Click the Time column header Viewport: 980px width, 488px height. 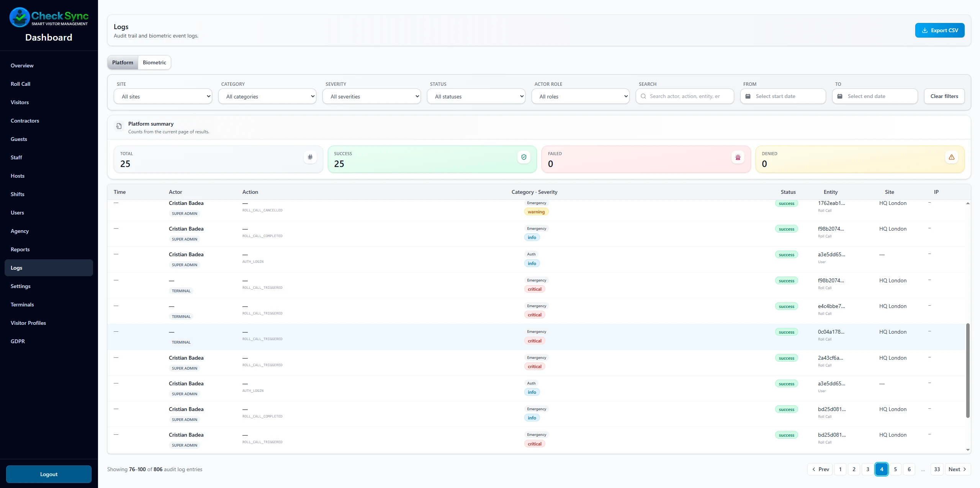coord(119,192)
